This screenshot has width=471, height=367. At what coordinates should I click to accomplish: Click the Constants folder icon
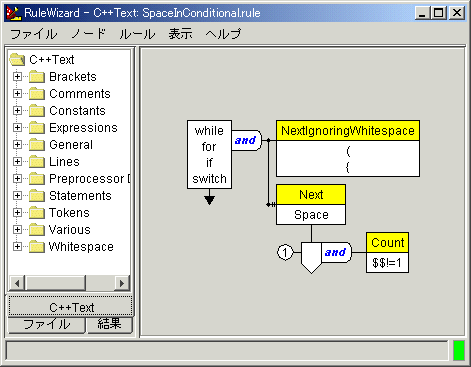37,111
